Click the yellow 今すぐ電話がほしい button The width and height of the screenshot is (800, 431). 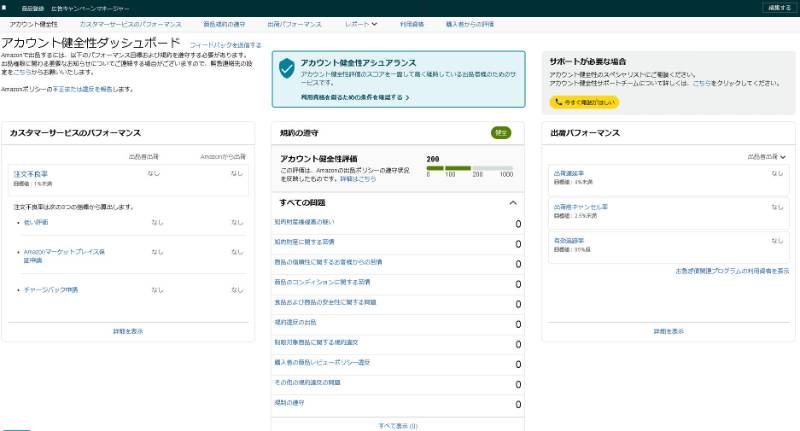click(584, 102)
